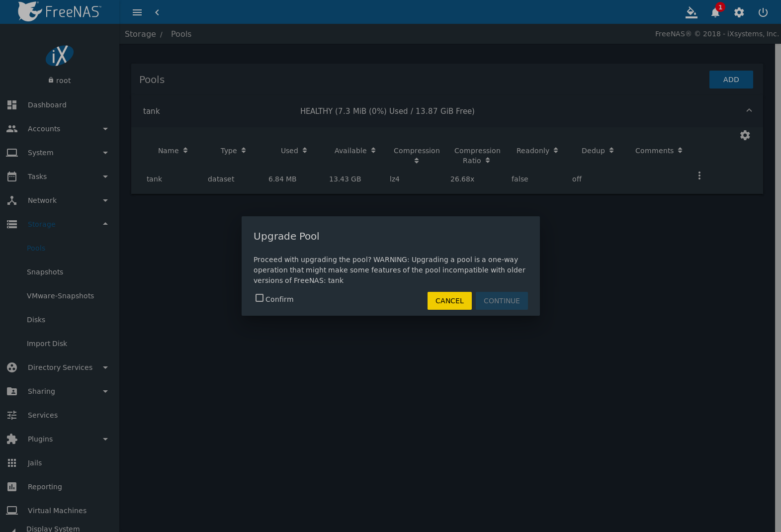Collapse the tank pool panel chevron
The height and width of the screenshot is (532, 781).
click(x=749, y=110)
